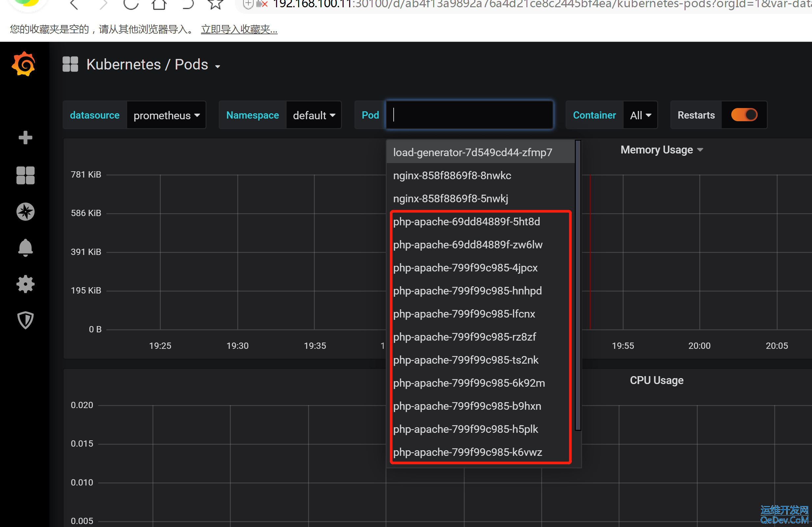Click the dashboard grid icon beside the title

(x=70, y=64)
